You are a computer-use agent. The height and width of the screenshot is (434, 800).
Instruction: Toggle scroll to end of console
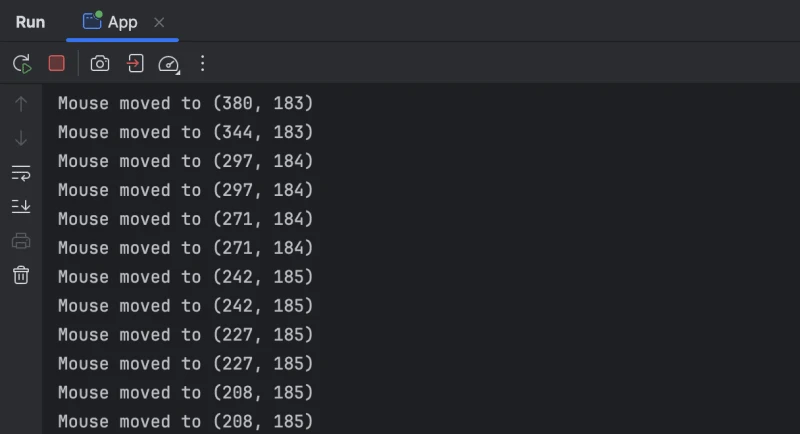[21, 206]
